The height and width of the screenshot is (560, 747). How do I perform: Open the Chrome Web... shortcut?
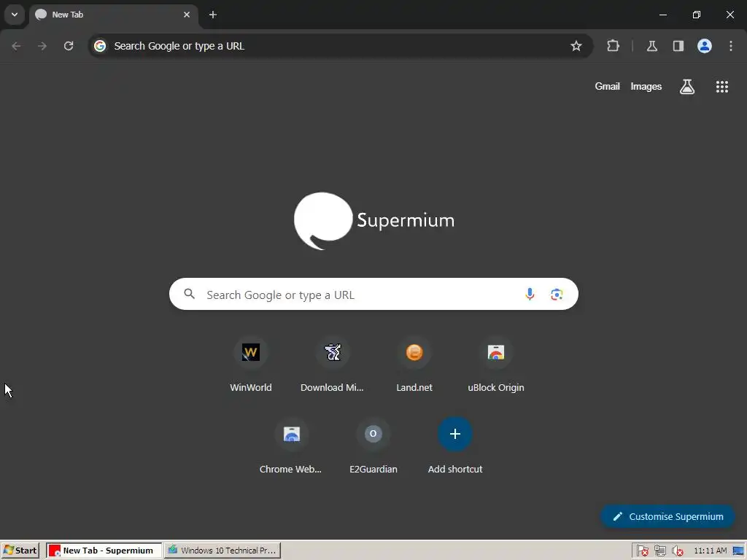pyautogui.click(x=291, y=447)
